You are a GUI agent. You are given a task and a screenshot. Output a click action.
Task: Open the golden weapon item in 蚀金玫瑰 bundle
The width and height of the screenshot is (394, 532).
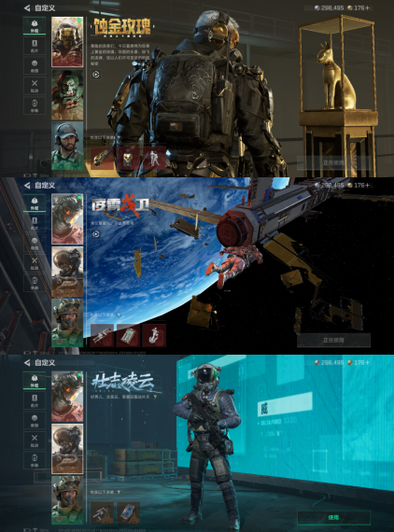[102, 158]
